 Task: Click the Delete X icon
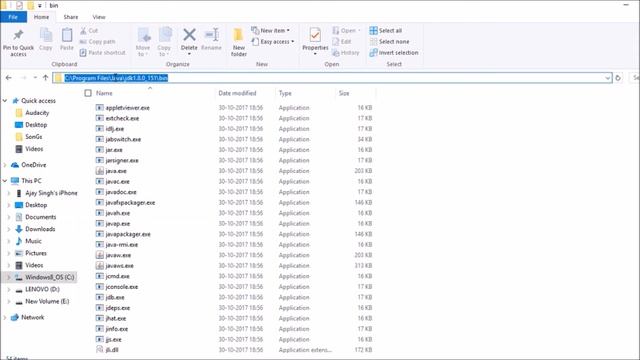189,35
